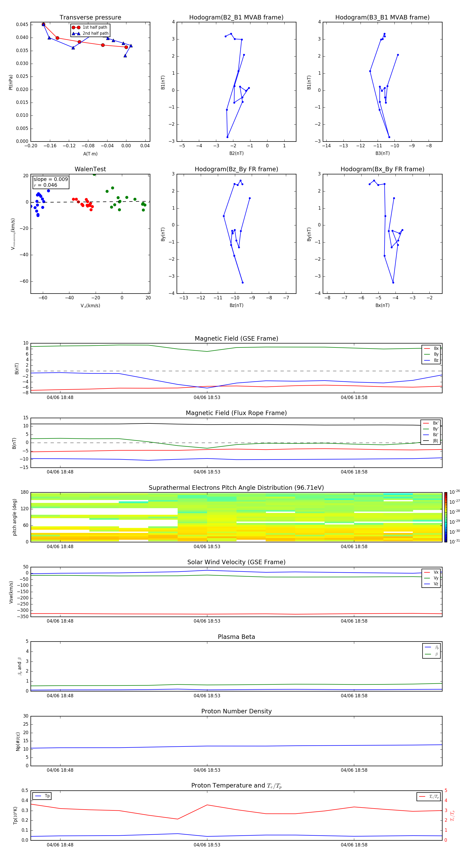The width and height of the screenshot is (473, 868).
Task: Click 'Solar Wind Velocity (GSE Frame)' title
Action: 236,562
